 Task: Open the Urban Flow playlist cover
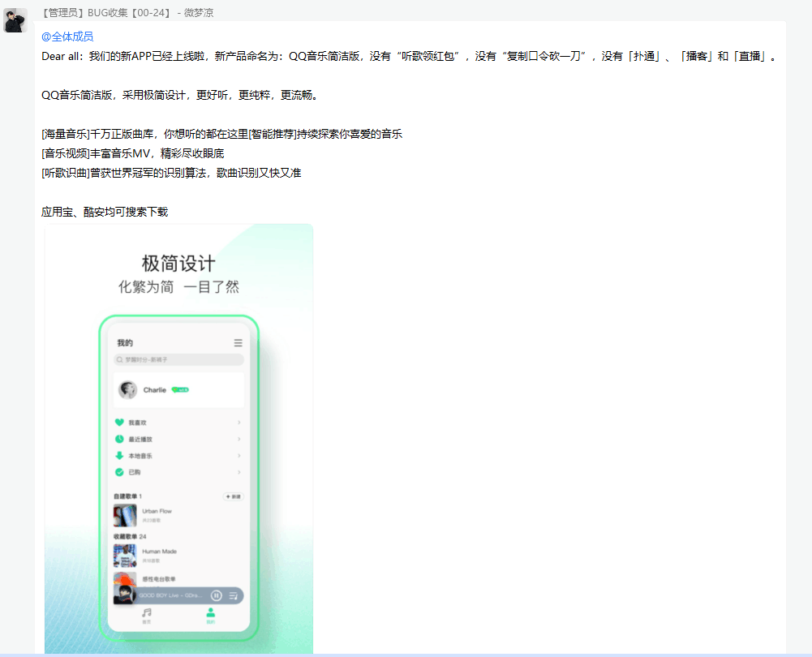click(125, 516)
